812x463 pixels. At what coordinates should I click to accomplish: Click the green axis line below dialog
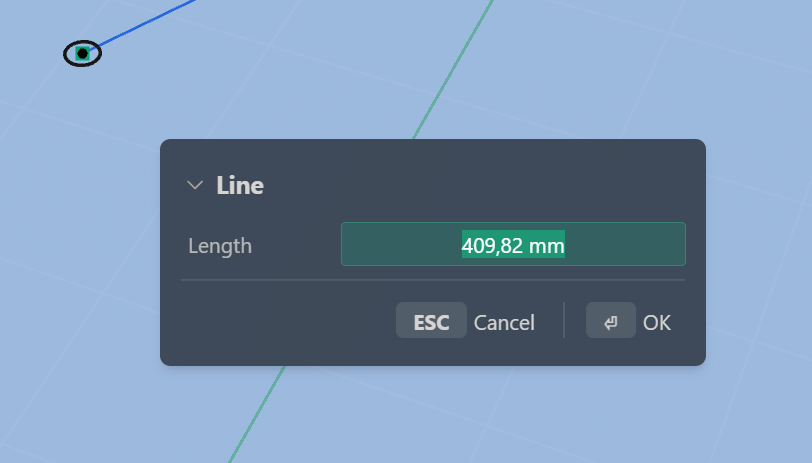[x=257, y=414]
